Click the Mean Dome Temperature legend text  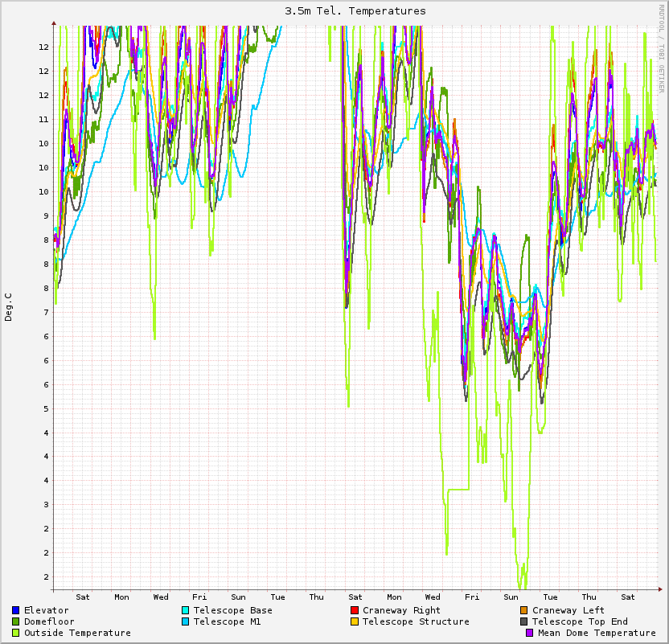597,633
